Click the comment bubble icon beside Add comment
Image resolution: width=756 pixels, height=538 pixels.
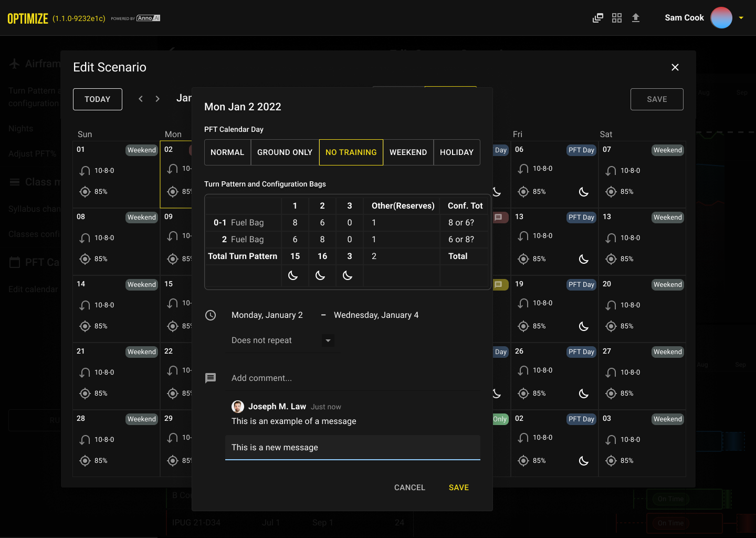[x=211, y=378]
